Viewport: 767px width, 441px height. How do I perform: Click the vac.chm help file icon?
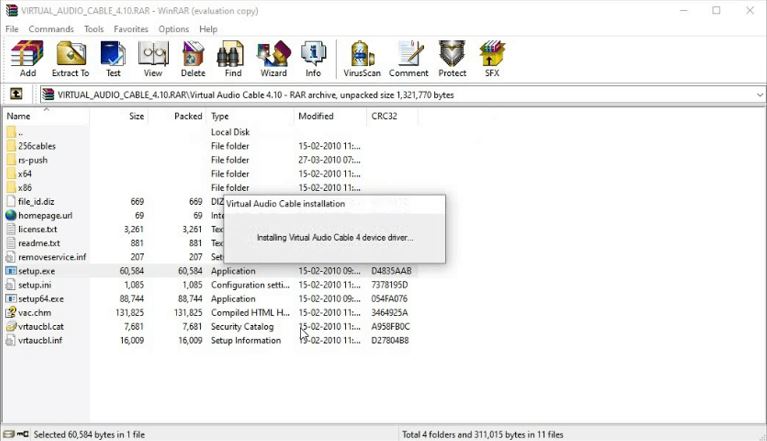point(11,312)
